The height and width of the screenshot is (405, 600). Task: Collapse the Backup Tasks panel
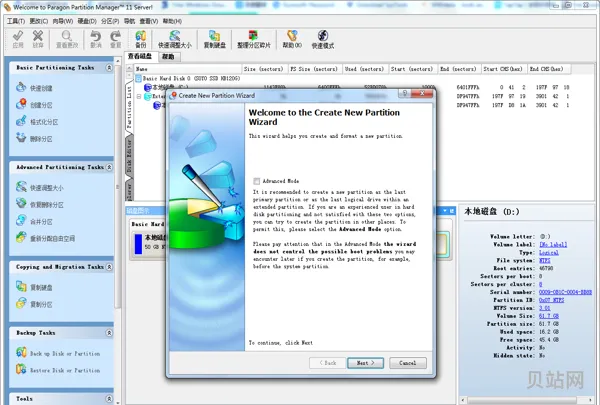109,333
